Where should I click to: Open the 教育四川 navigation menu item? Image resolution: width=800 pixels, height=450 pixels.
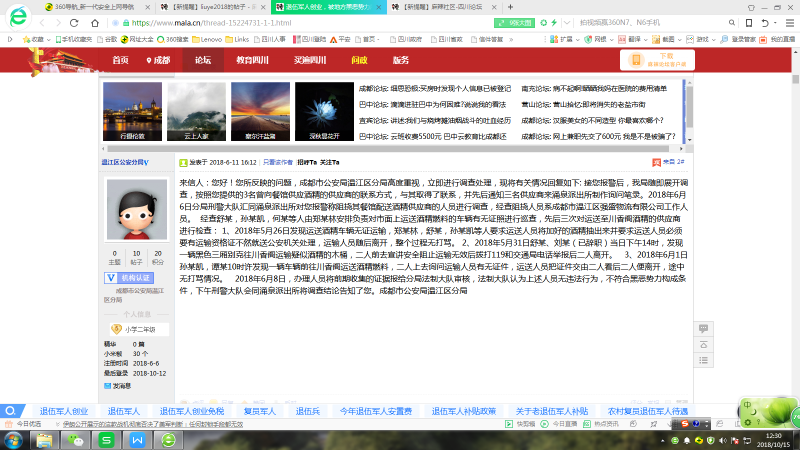click(x=252, y=60)
